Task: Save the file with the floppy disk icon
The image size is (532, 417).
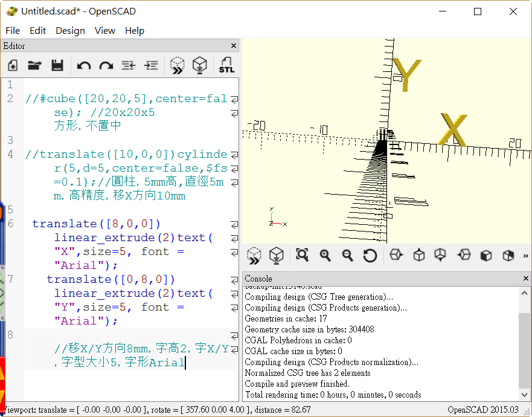Action: click(x=57, y=65)
